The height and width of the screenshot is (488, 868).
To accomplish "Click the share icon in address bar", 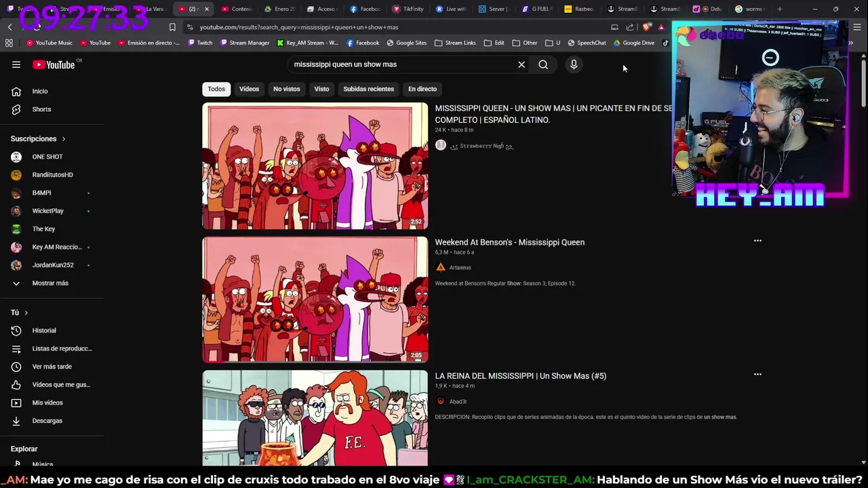I will pyautogui.click(x=630, y=27).
